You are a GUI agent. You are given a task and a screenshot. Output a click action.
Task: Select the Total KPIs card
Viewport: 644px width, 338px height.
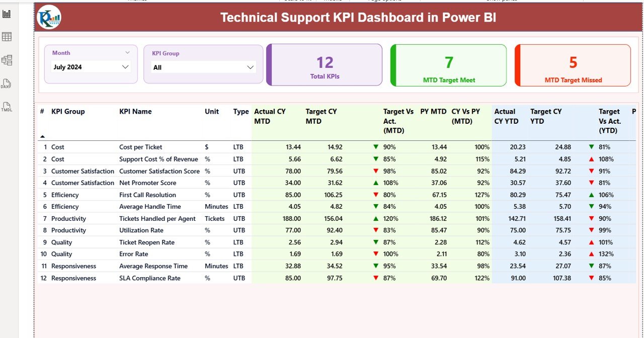click(325, 65)
